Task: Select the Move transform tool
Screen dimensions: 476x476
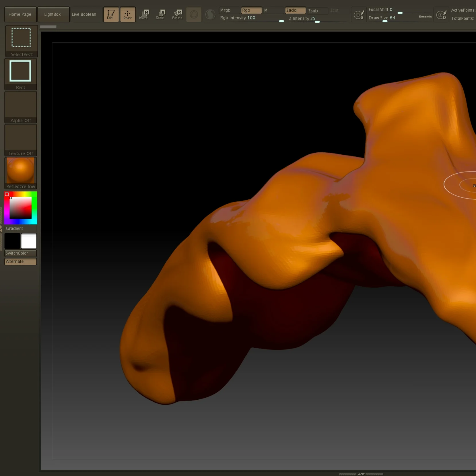Action: point(144,14)
